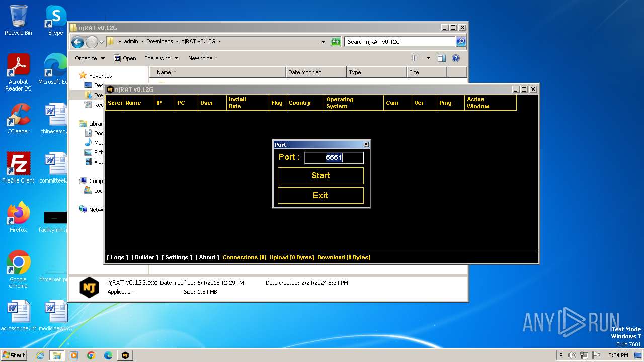Click the Ping column header
The height and width of the screenshot is (362, 644).
tap(450, 103)
